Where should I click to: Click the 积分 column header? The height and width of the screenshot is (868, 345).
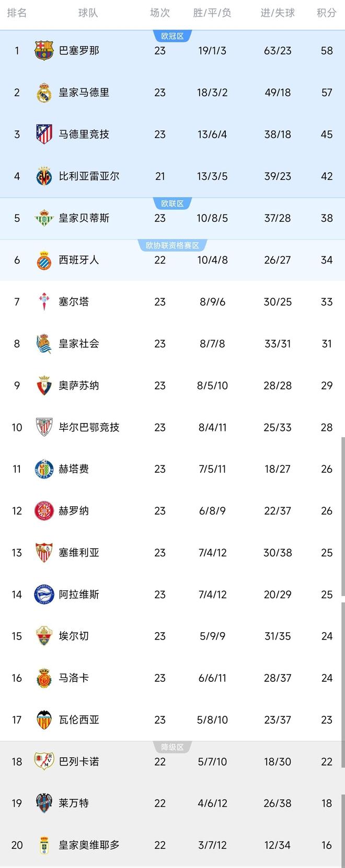coord(326,13)
